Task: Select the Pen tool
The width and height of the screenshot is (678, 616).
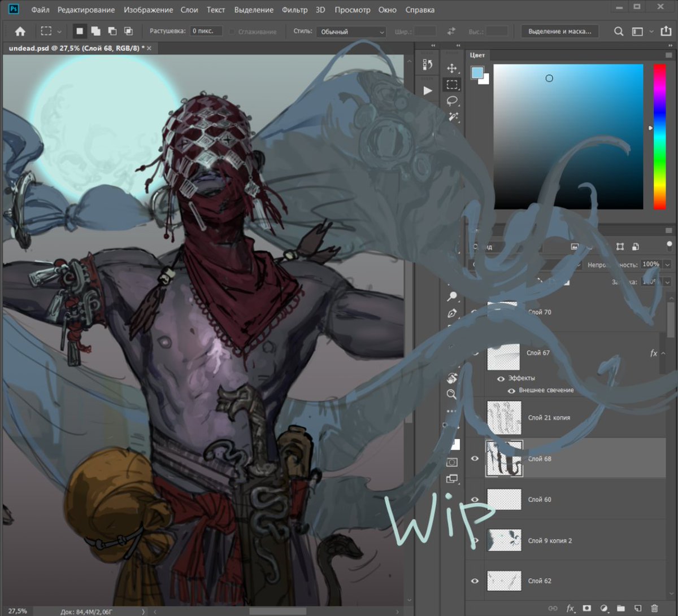Action: point(452,313)
